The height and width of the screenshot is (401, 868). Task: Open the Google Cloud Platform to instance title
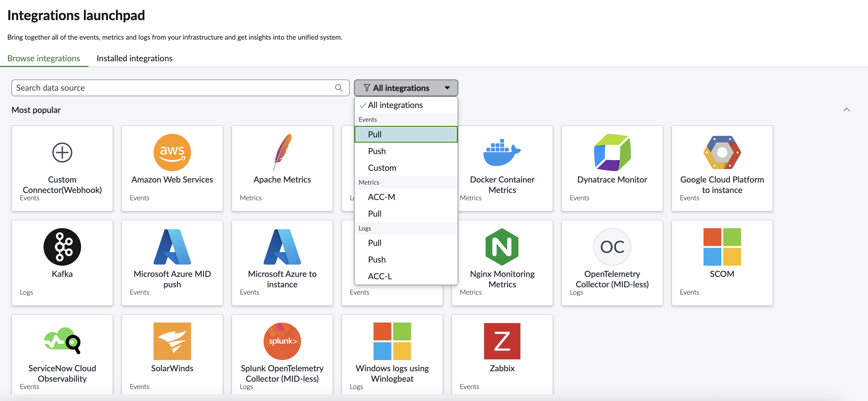pos(722,185)
